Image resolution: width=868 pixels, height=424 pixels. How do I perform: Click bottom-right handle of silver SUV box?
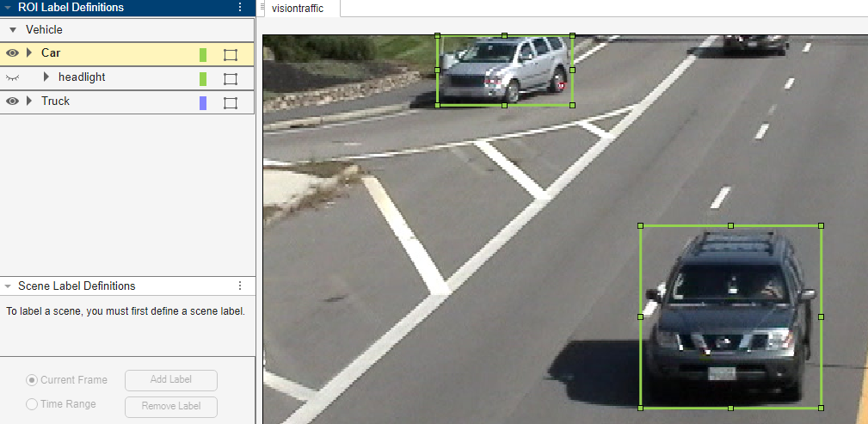[572, 105]
